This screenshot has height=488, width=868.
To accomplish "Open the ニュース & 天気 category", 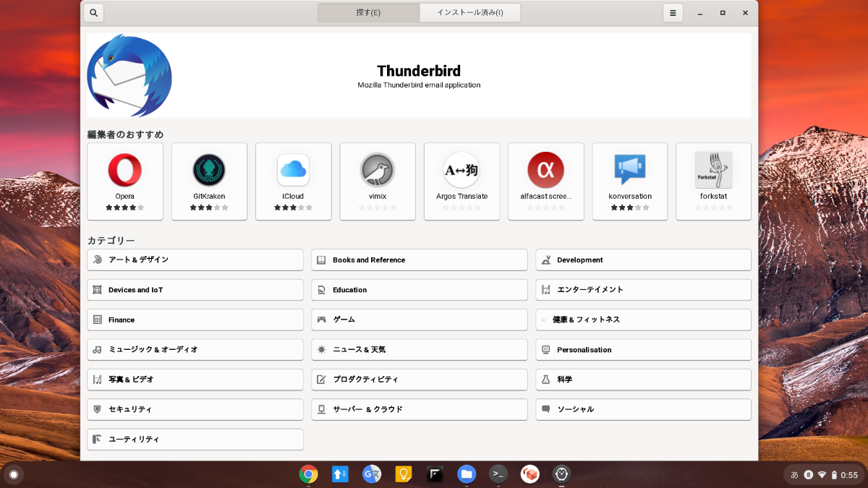I will (420, 349).
